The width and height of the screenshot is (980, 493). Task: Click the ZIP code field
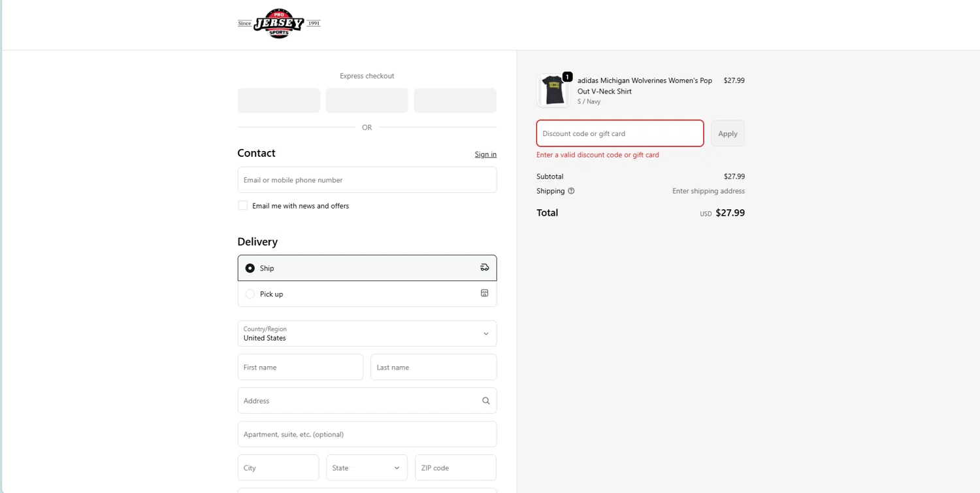[455, 467]
